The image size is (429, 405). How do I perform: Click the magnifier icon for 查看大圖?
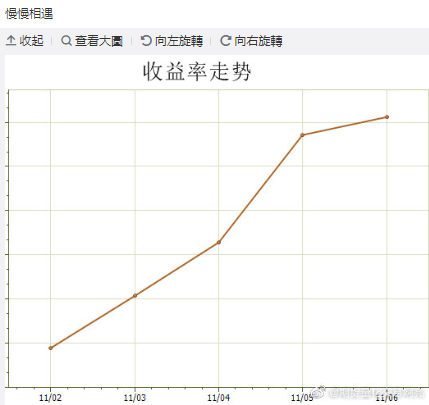66,41
